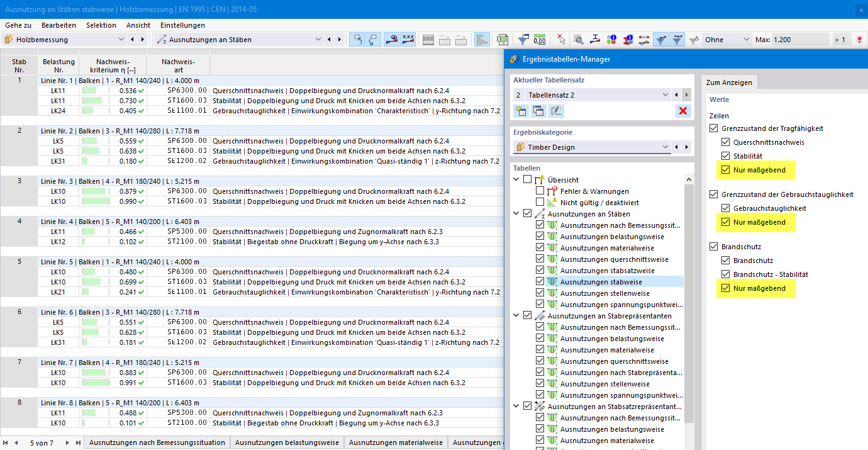
Task: Click the first selection-sync arrow toolbar icon
Action: coord(357,40)
